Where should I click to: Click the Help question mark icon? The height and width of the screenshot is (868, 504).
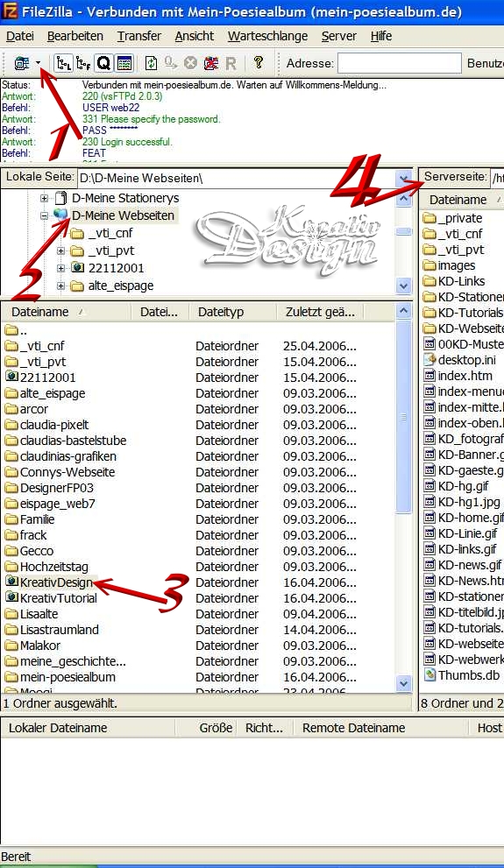click(x=258, y=62)
